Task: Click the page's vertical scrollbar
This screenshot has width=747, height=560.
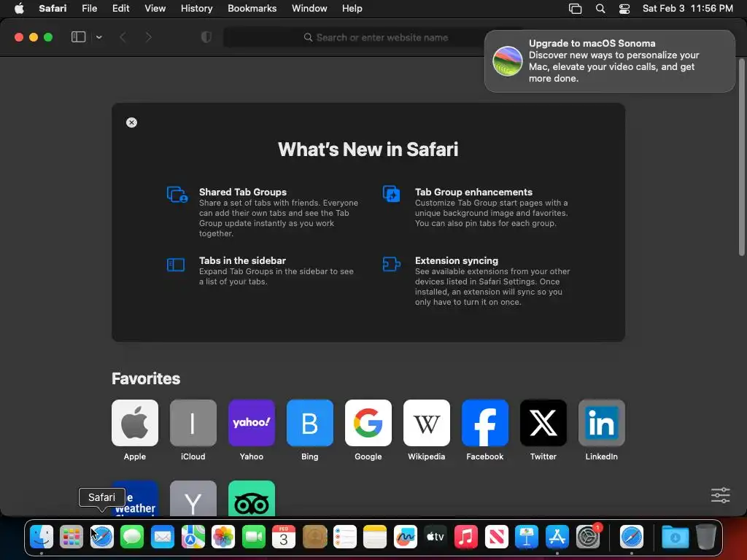Action: (x=741, y=157)
